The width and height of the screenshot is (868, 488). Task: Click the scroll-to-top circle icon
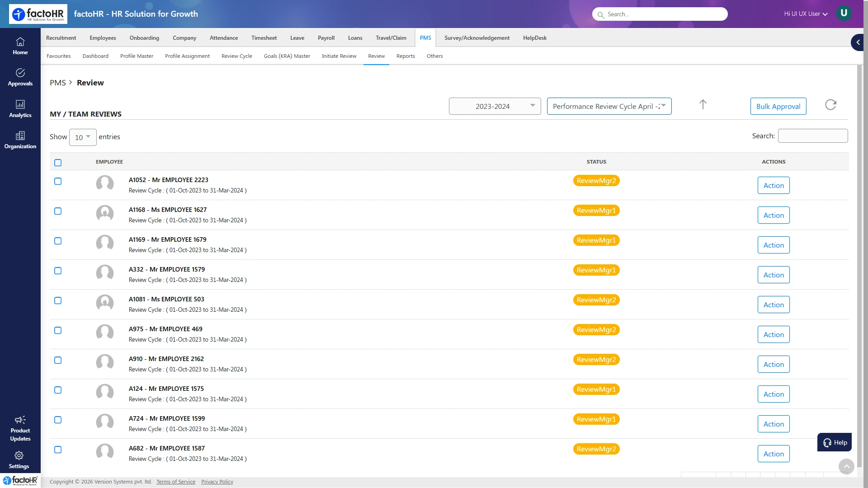tap(846, 466)
